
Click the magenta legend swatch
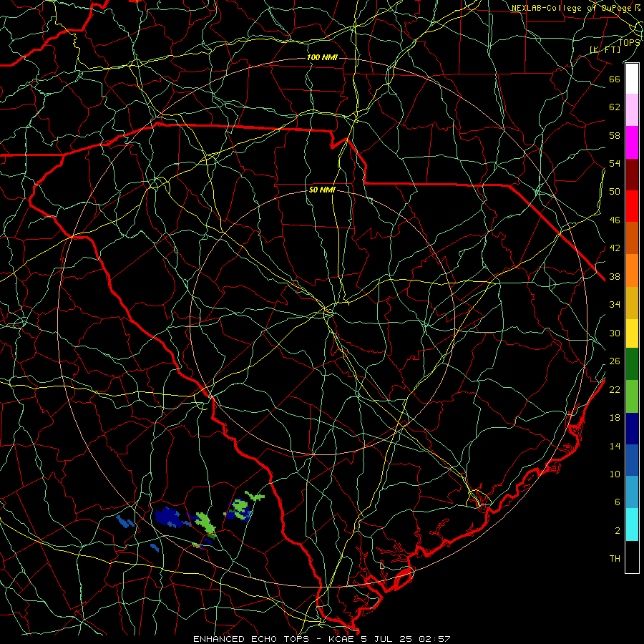pos(632,142)
